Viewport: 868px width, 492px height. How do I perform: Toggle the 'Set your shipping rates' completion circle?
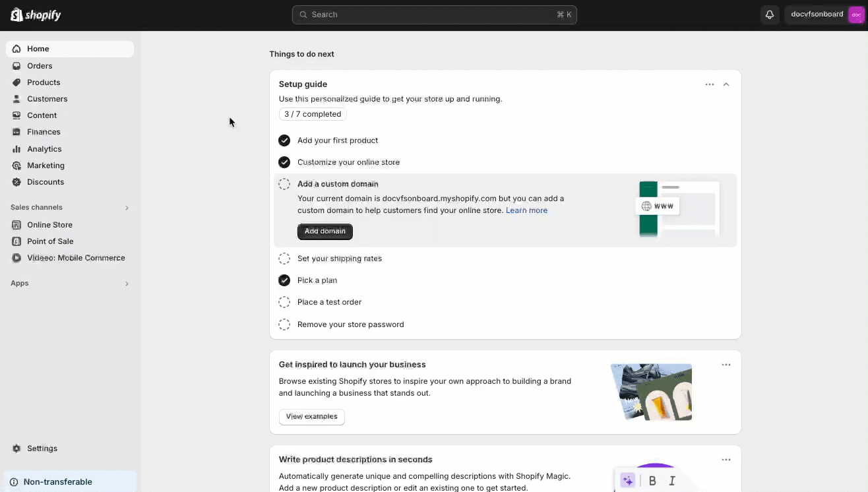coord(284,259)
